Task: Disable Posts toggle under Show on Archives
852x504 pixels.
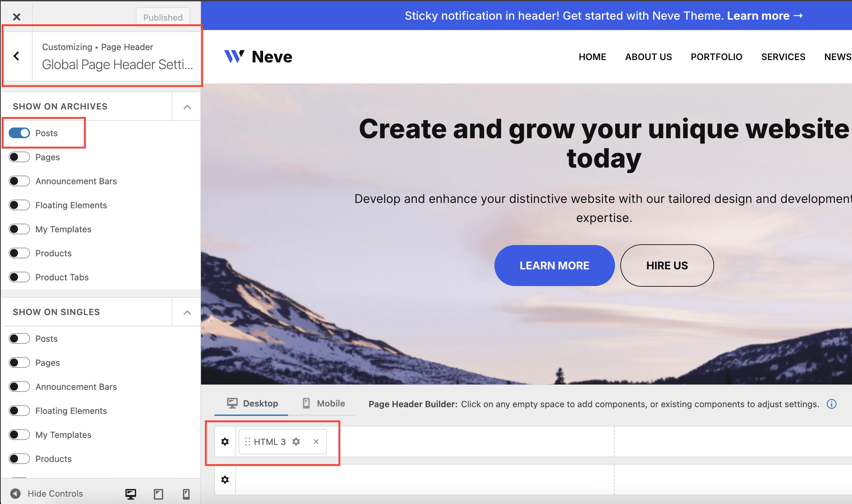Action: coord(19,133)
